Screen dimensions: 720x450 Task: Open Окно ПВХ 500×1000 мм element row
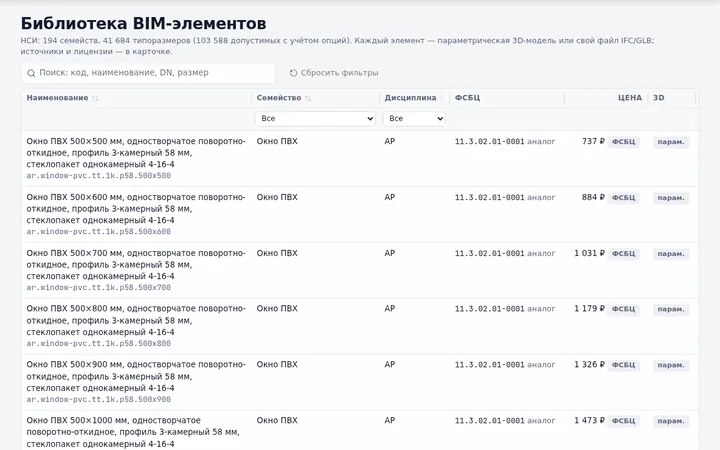[x=360, y=430]
